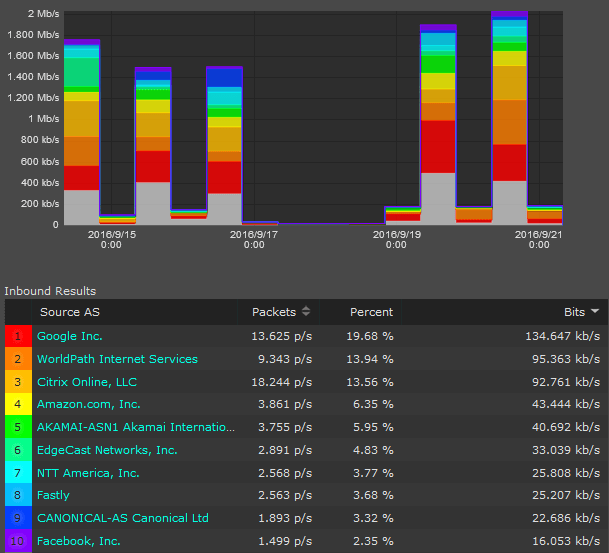Image resolution: width=609 pixels, height=553 pixels.
Task: Select red swatch number 1 for Google
Action: (18, 336)
